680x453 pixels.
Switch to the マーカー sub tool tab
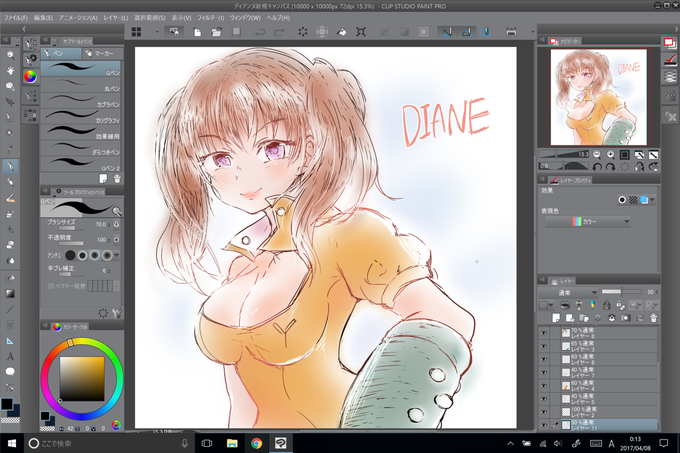103,53
